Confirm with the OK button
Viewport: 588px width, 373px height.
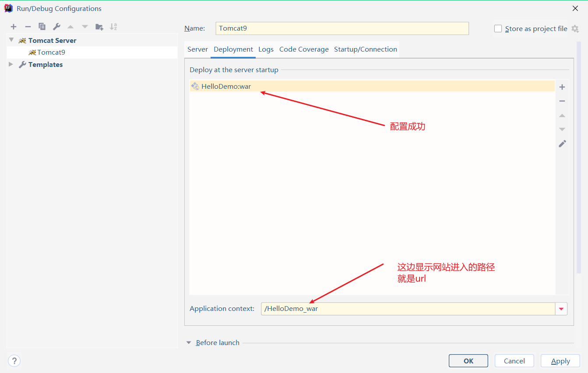[468, 361]
